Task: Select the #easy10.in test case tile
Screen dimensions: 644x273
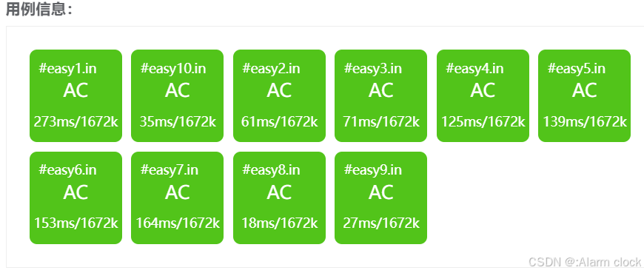Action: coord(178,95)
